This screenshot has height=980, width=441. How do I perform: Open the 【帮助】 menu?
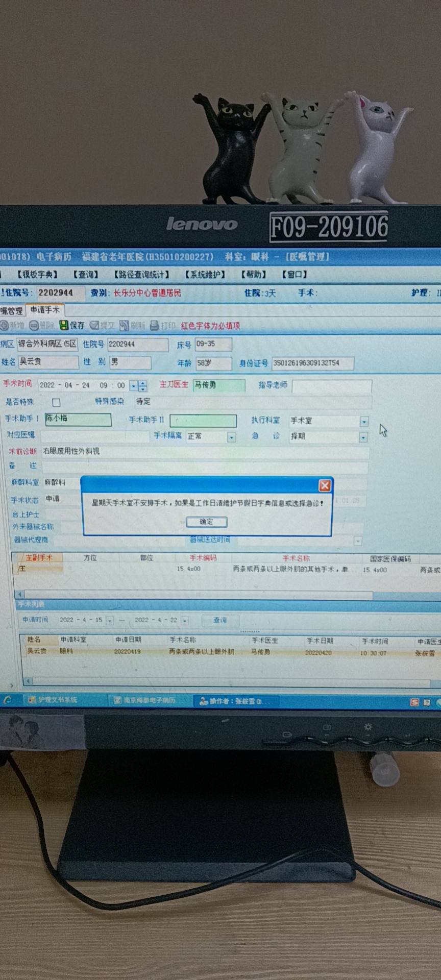tap(254, 275)
